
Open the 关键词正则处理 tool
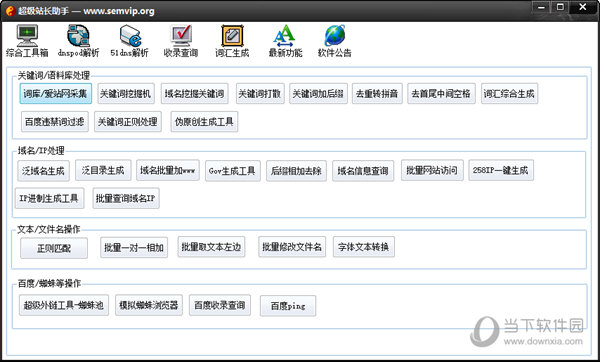pos(128,122)
